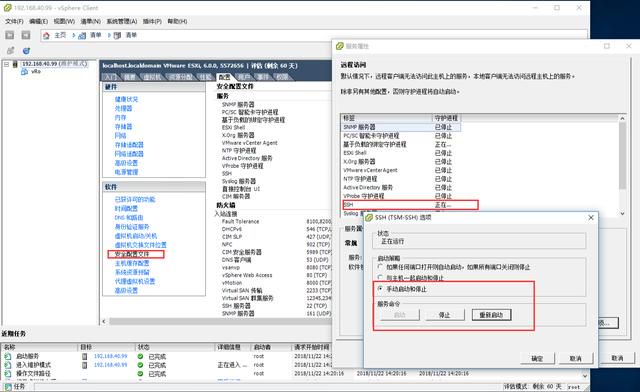This screenshot has height=392, width=640.
Task: Click green status check in 启动服务 row
Action: 140,356
